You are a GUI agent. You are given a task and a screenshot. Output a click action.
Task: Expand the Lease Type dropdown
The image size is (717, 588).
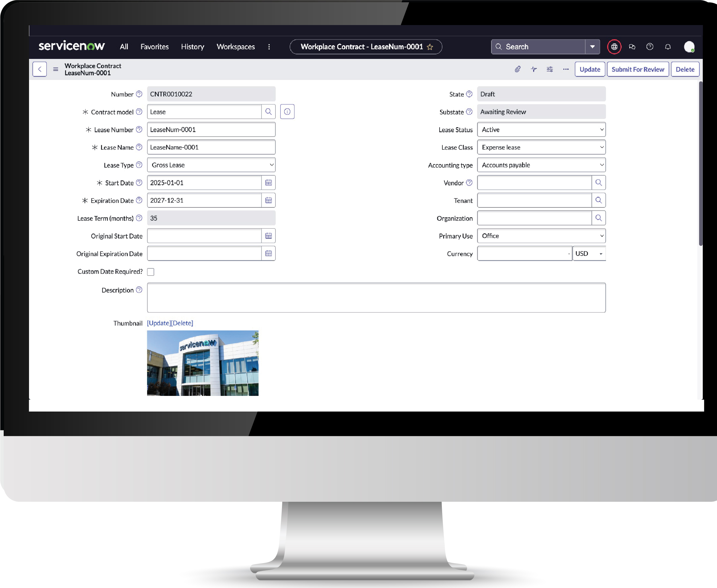tap(211, 165)
